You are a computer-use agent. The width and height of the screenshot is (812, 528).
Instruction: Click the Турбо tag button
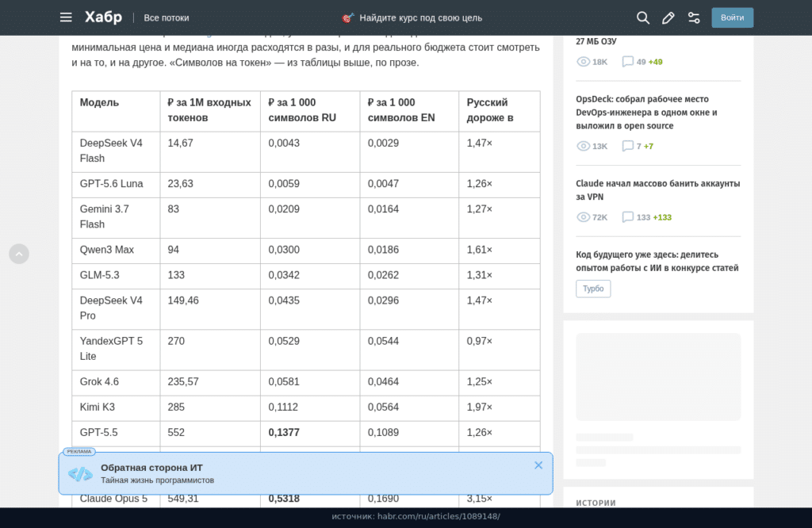coord(593,289)
